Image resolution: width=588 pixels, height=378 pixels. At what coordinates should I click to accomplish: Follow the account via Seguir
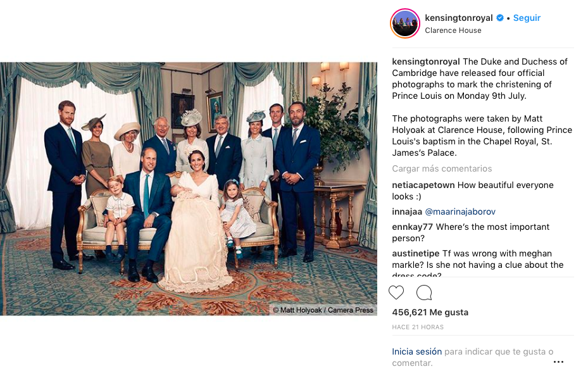[527, 18]
